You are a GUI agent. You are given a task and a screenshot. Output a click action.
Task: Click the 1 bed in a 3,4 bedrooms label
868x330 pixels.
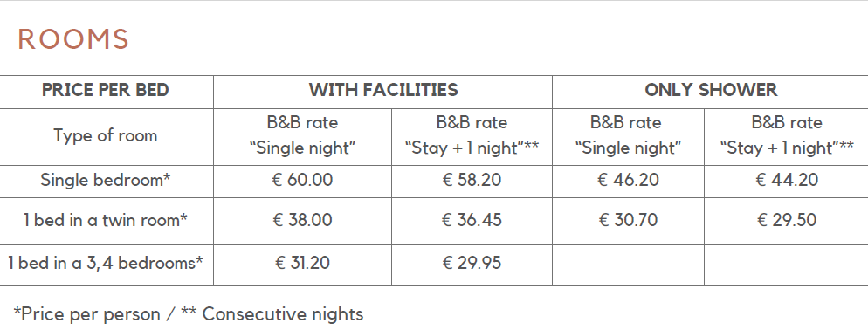pyautogui.click(x=105, y=263)
